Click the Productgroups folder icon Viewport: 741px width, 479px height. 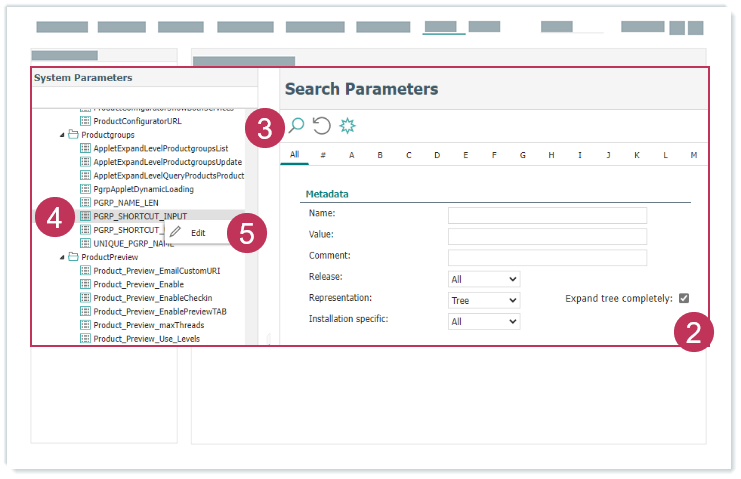[73, 134]
